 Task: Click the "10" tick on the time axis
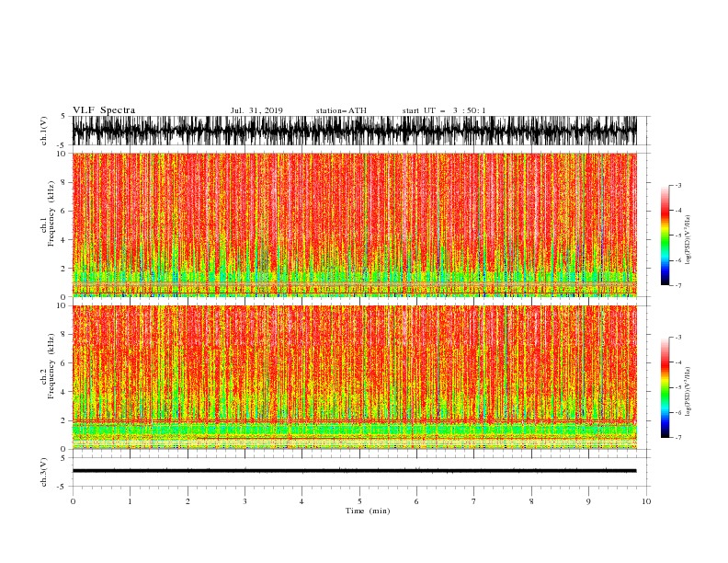[x=646, y=501]
